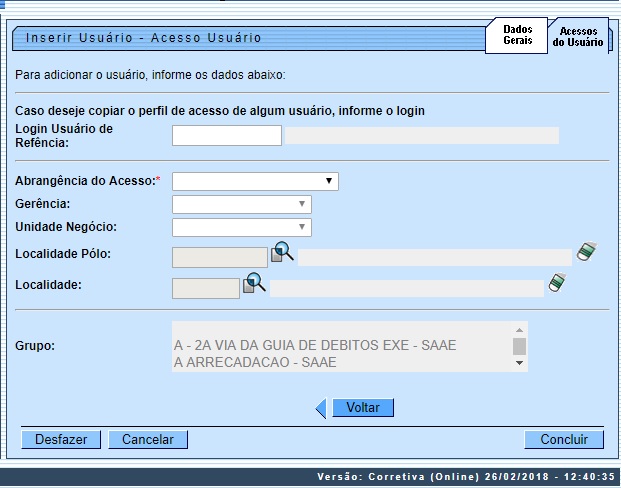Viewport: 621px width, 488px height.
Task: Focus the Login Usuário de Referência field
Action: [227, 136]
